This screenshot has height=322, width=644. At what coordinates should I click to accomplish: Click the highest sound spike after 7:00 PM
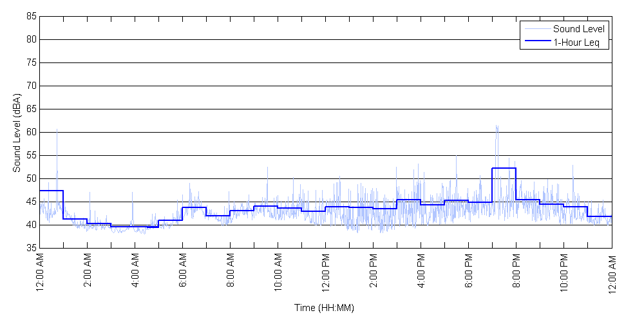497,126
